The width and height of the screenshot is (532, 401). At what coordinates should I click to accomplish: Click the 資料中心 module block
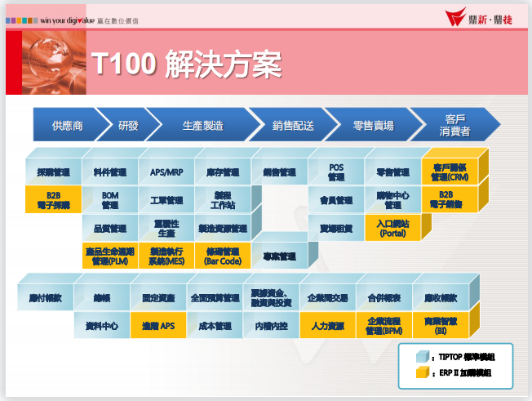point(102,325)
